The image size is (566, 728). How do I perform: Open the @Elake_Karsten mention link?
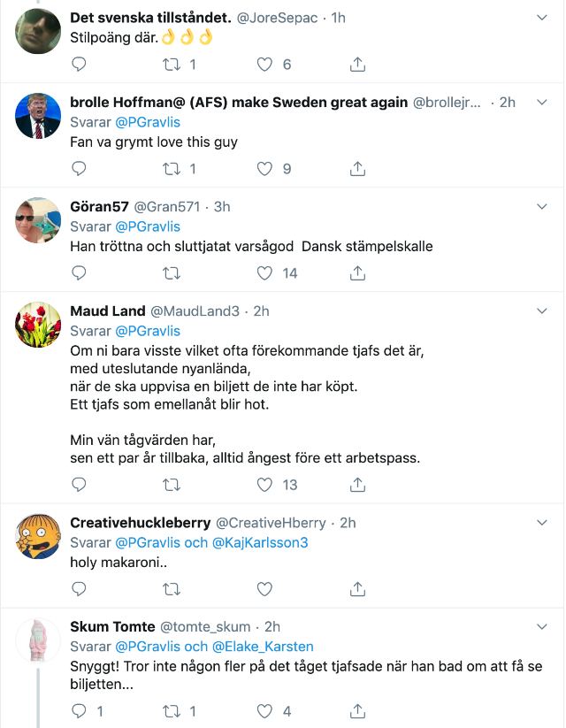click(263, 647)
